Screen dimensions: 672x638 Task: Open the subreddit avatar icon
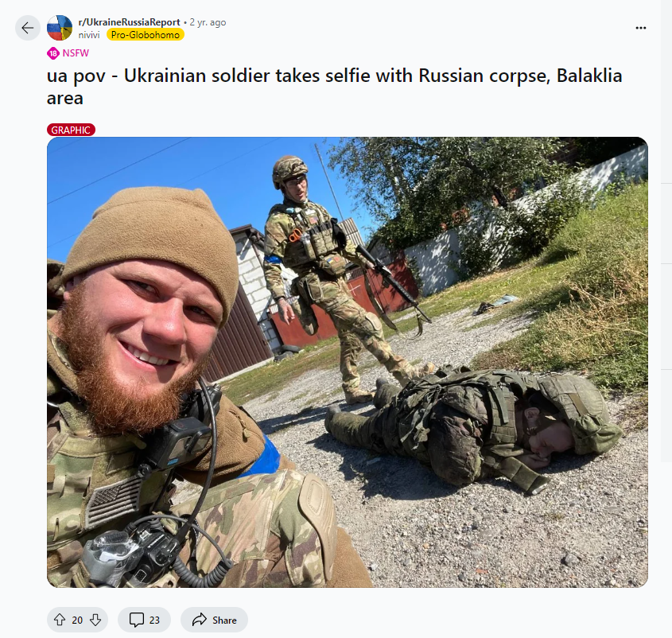pyautogui.click(x=60, y=28)
